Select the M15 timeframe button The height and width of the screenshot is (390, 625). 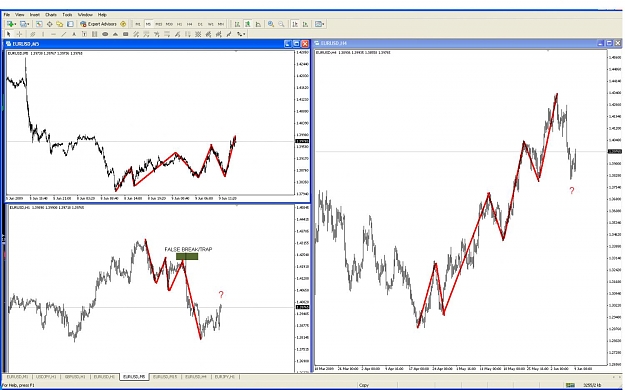coord(158,24)
